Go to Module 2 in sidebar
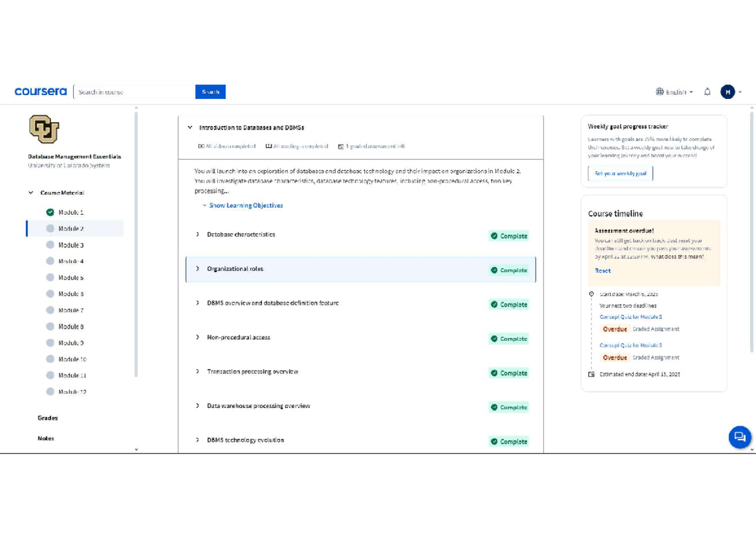 tap(75, 229)
